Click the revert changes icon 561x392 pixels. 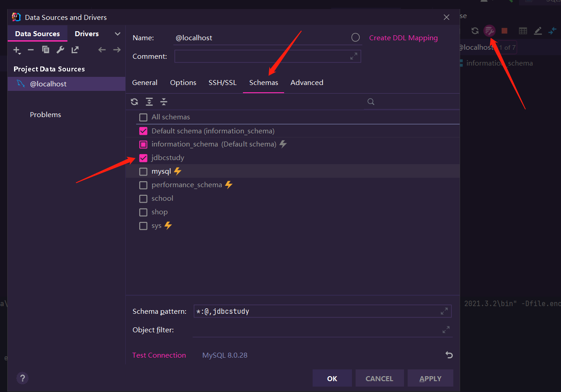(449, 355)
